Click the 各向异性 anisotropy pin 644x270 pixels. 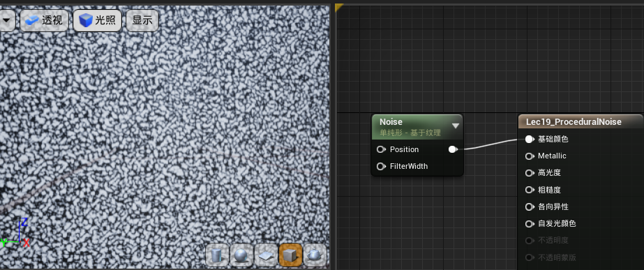(530, 207)
